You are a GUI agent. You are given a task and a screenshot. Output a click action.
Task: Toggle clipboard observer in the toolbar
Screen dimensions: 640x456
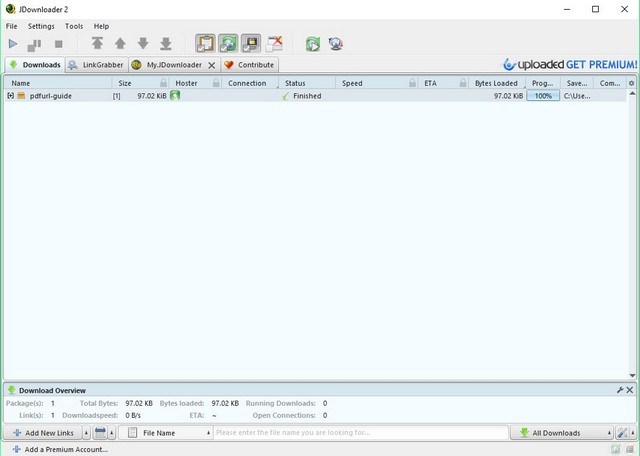[x=205, y=44]
